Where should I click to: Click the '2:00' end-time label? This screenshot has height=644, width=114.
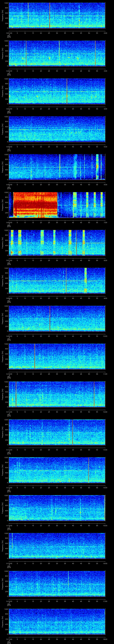[x=105, y=33]
